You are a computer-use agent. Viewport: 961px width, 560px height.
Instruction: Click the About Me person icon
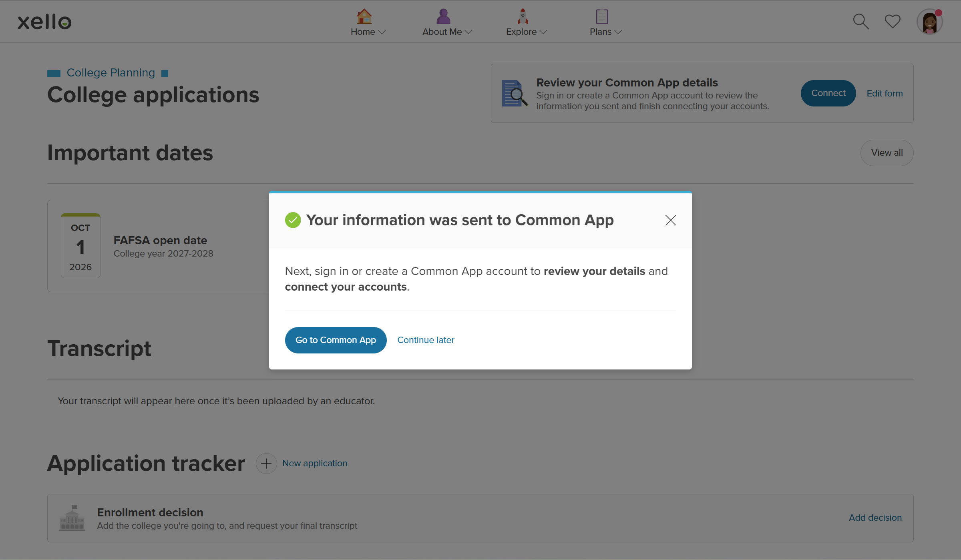tap(443, 16)
